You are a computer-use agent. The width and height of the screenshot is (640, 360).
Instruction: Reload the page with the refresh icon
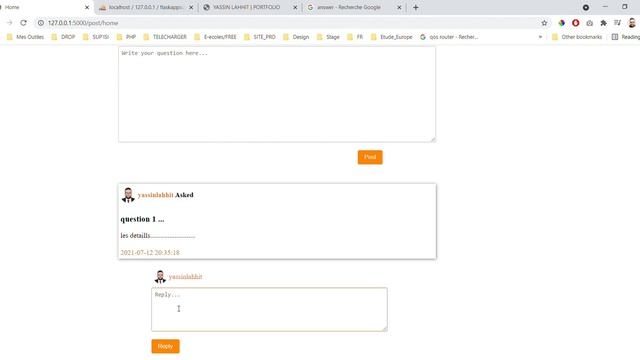23,23
